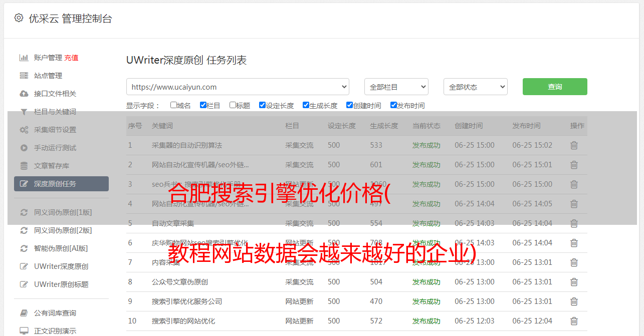This screenshot has width=644, height=336.
Task: Enable the 域名 display field checkbox
Action: point(173,105)
